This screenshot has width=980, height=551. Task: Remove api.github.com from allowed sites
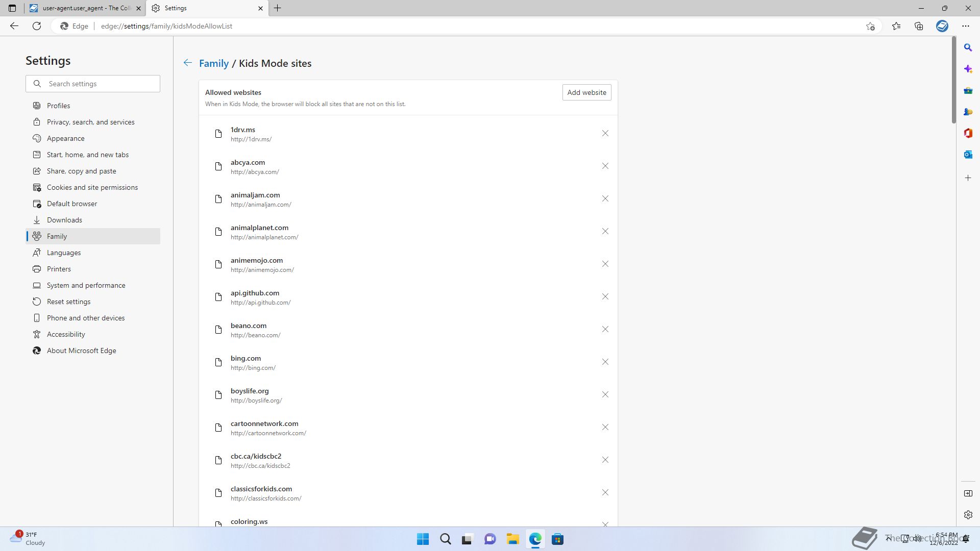605,296
